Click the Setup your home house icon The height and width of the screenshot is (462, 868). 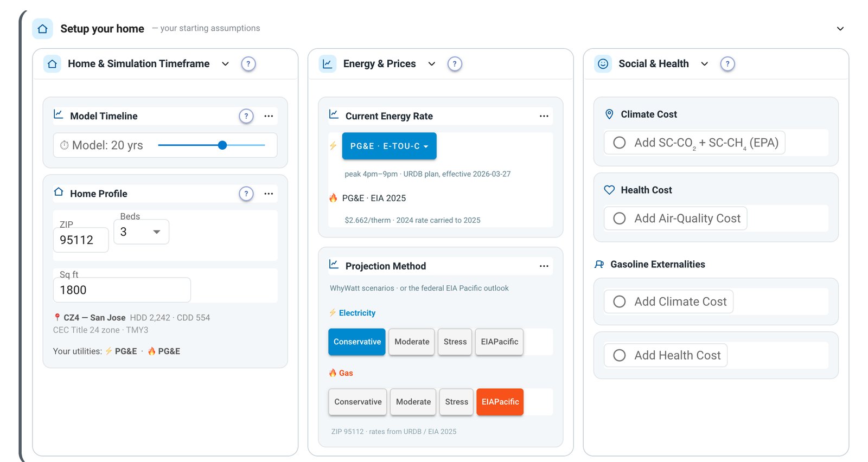click(42, 29)
